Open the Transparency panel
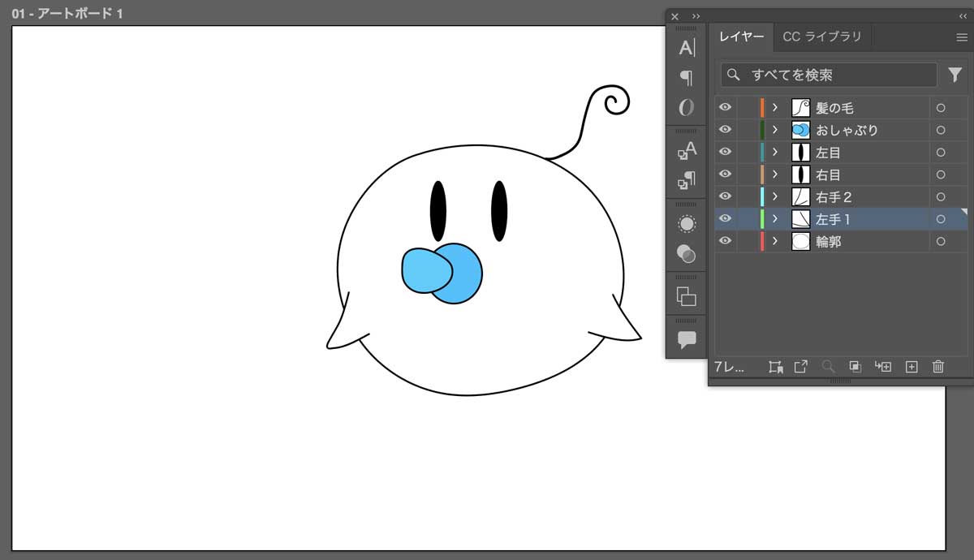Viewport: 974px width, 560px height. (x=687, y=254)
